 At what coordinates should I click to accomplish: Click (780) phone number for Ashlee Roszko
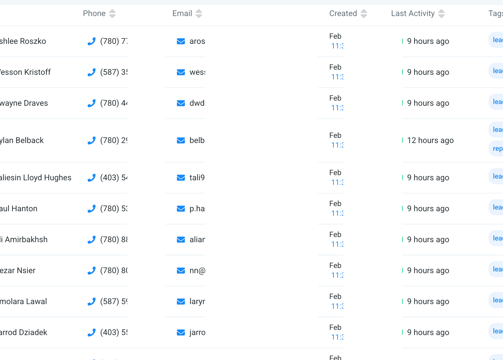(114, 41)
